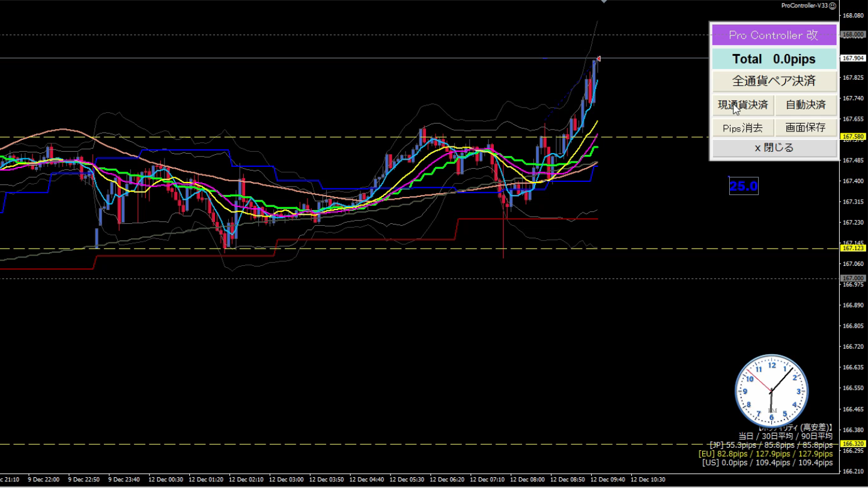Save the screen with 画面保存
868x488 pixels.
coord(806,128)
